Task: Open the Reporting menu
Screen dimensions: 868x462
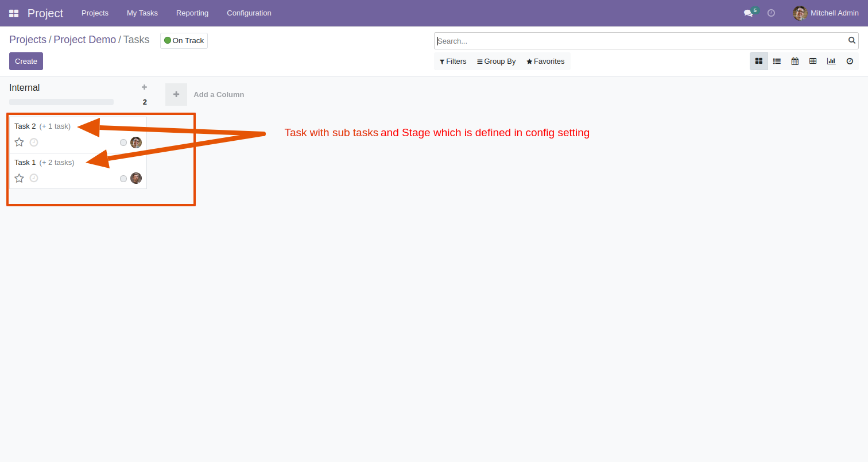Action: pos(192,13)
